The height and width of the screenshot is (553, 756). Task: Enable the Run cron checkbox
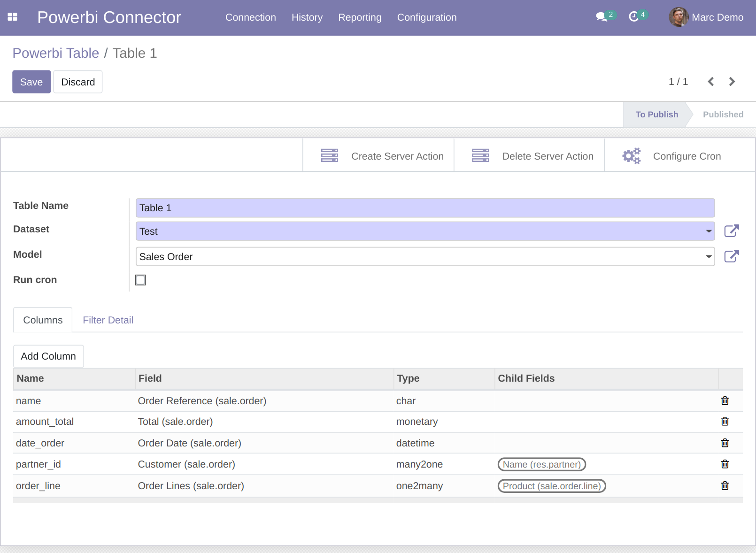click(140, 280)
